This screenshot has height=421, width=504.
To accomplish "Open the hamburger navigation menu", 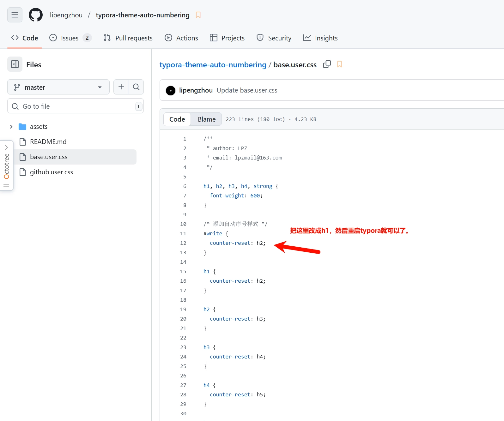I will (x=15, y=15).
